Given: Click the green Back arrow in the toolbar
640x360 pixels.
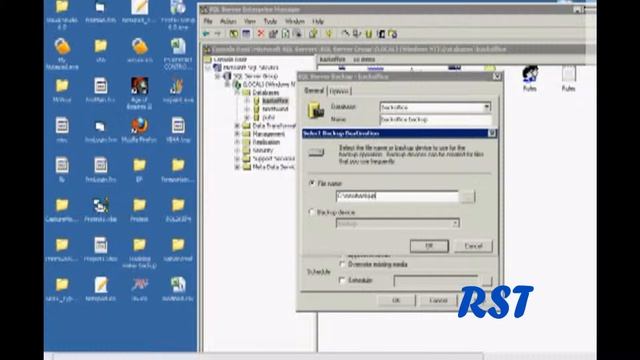Looking at the screenshot, I should 207,34.
